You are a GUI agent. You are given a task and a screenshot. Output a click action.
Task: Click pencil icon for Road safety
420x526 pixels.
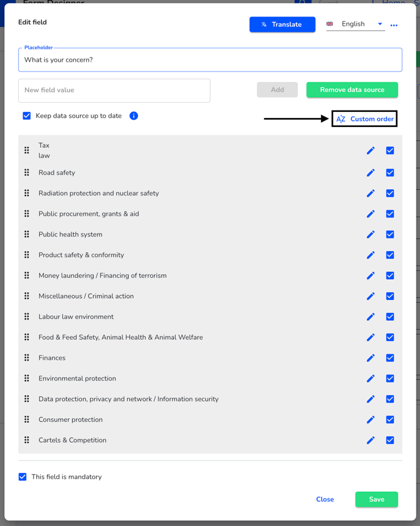coord(371,173)
